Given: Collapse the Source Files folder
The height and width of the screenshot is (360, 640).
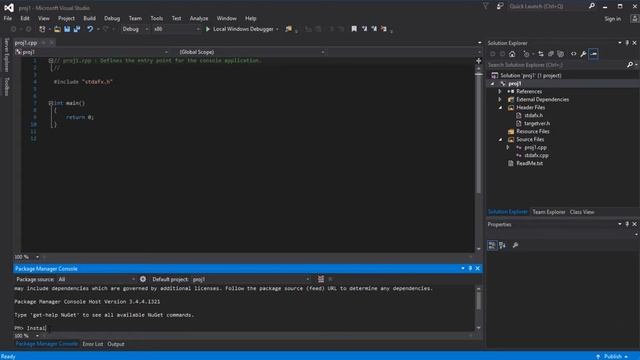Looking at the screenshot, I should click(x=500, y=140).
